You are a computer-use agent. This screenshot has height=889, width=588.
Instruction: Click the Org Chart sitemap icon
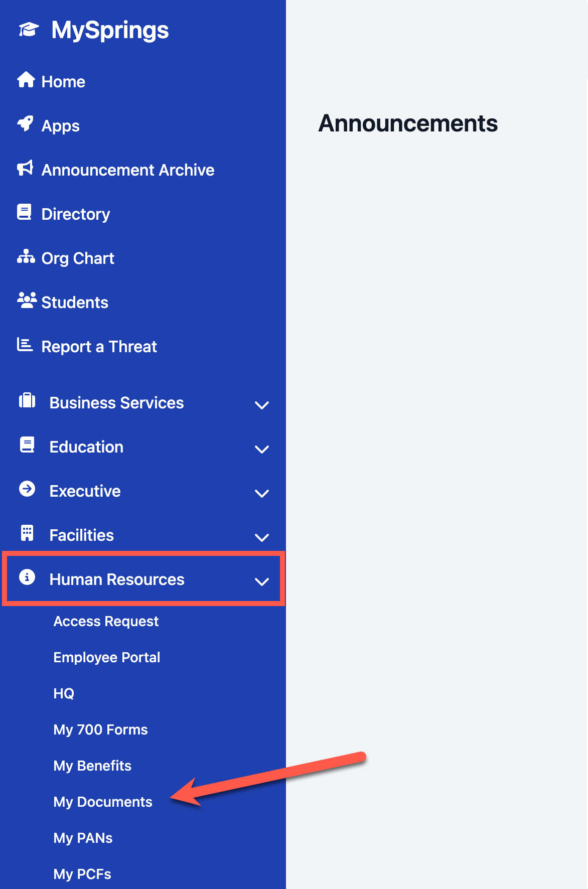[26, 256]
